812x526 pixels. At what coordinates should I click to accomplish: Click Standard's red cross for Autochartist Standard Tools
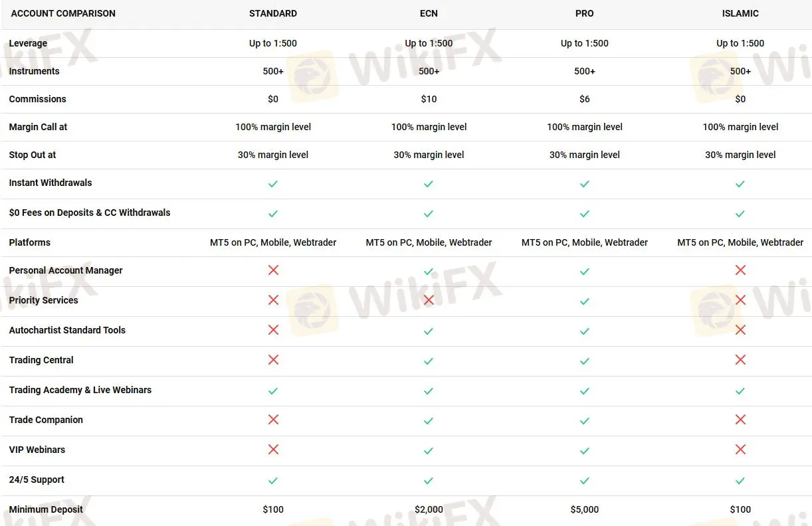click(x=273, y=330)
